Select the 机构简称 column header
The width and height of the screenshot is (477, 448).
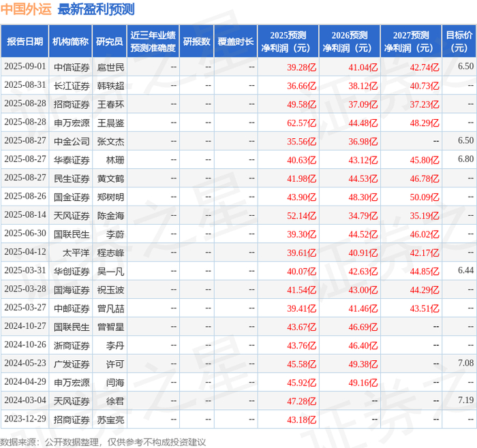point(71,42)
